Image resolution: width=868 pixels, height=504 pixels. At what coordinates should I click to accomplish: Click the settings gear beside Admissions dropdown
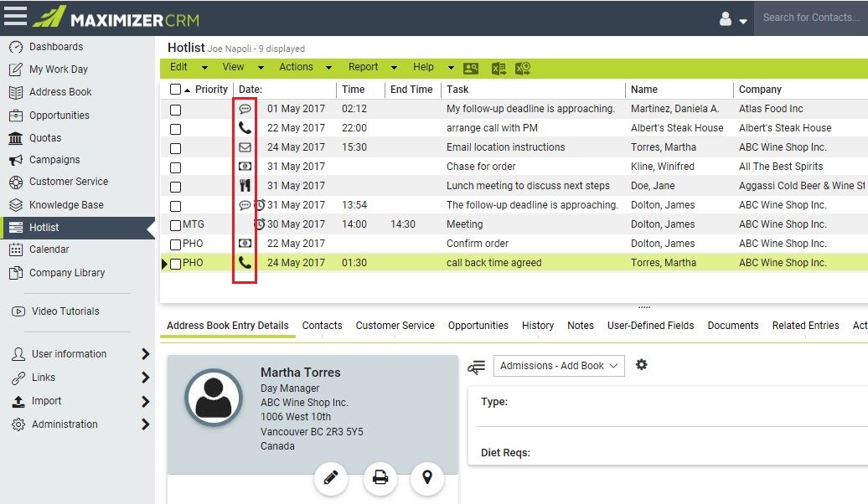point(641,364)
